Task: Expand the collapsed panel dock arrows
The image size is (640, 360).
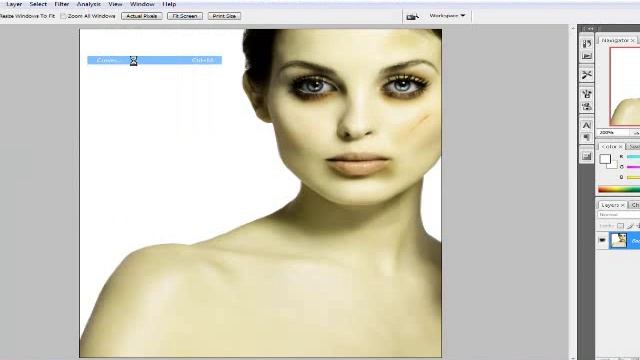Action: (x=590, y=29)
